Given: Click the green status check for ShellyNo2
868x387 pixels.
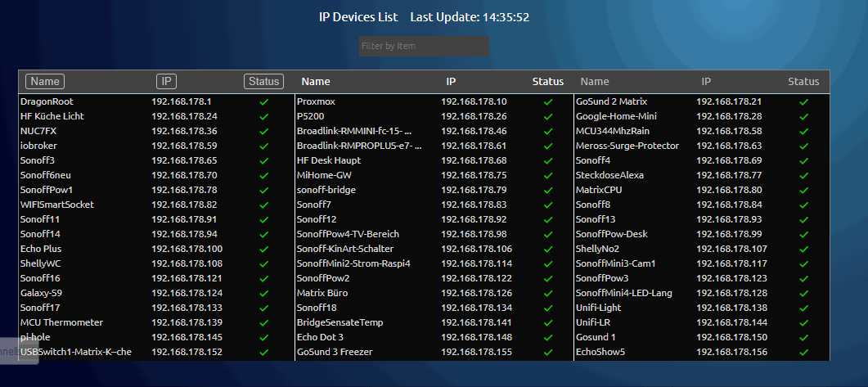Looking at the screenshot, I should click(804, 250).
